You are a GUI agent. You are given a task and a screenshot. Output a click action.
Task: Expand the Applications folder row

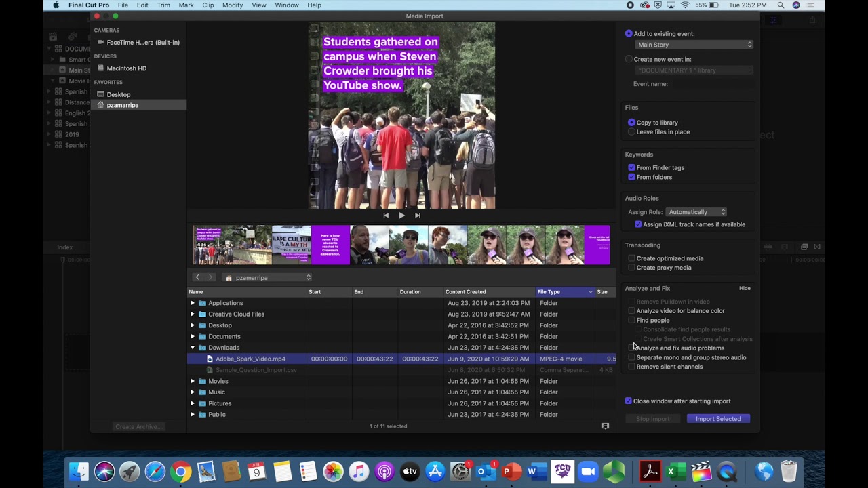(193, 303)
